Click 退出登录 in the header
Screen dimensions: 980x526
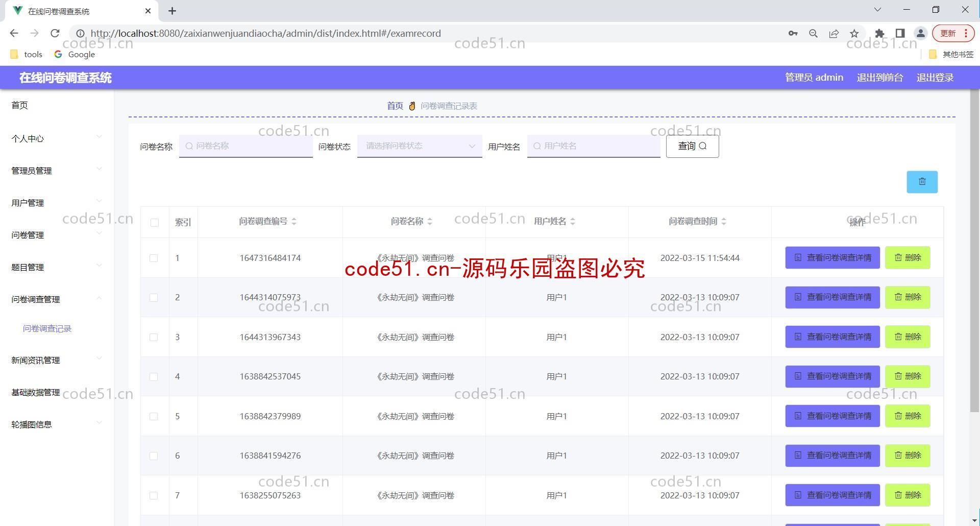[x=935, y=78]
